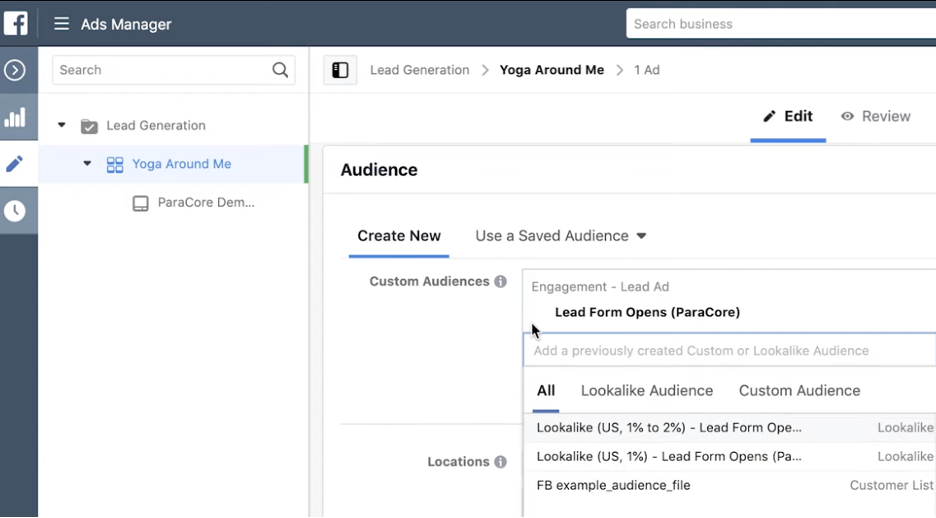Expand the left sidebar with arrow icon
The image size is (936, 518).
coord(15,70)
